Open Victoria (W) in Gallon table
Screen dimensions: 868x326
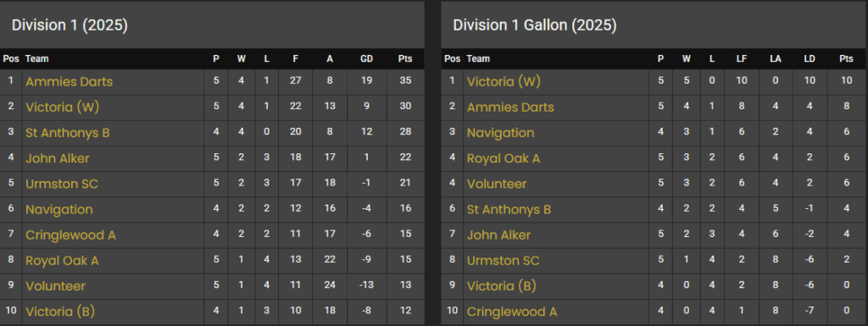[504, 82]
